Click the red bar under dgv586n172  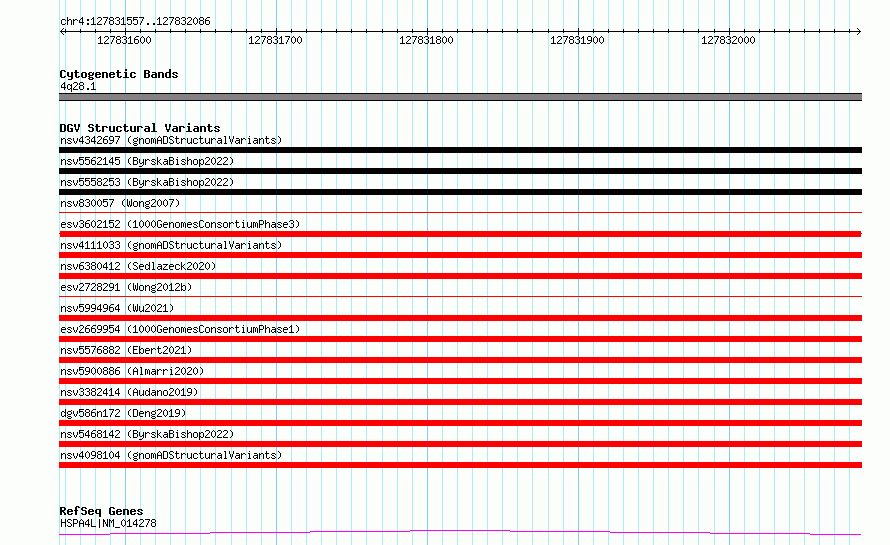460,423
